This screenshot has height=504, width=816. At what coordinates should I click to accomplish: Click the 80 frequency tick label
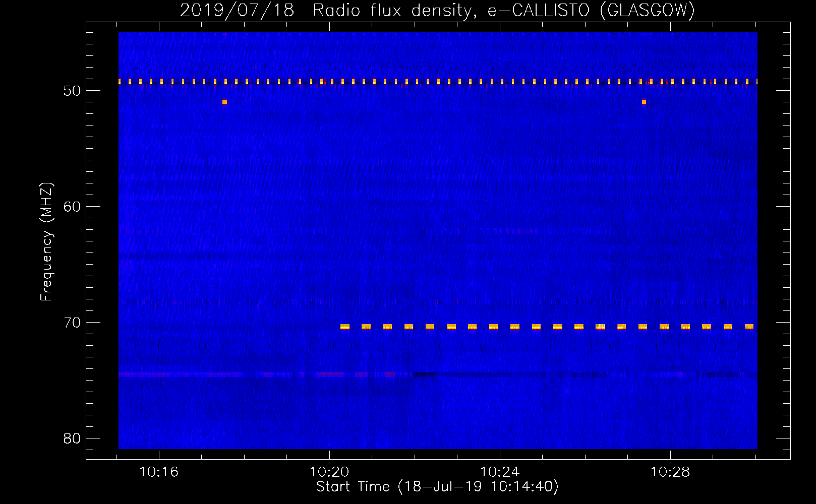tap(72, 438)
